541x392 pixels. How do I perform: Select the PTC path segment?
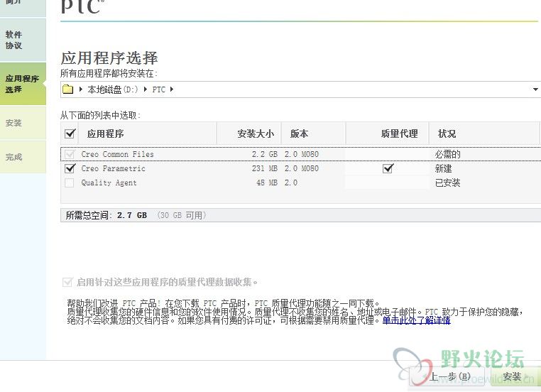[159, 89]
